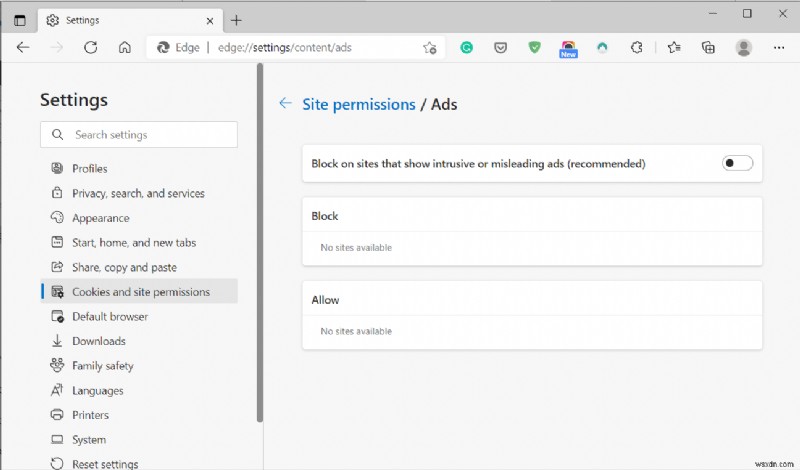Go to the home page
This screenshot has width=800, height=470.
[124, 47]
